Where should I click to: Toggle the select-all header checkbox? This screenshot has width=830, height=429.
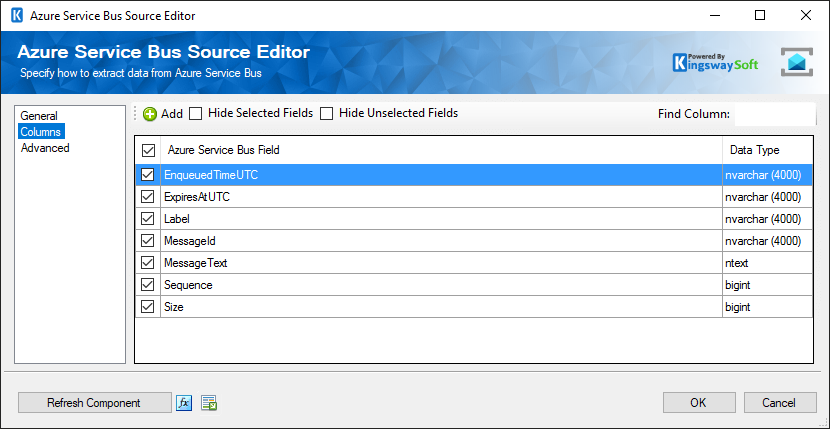148,150
